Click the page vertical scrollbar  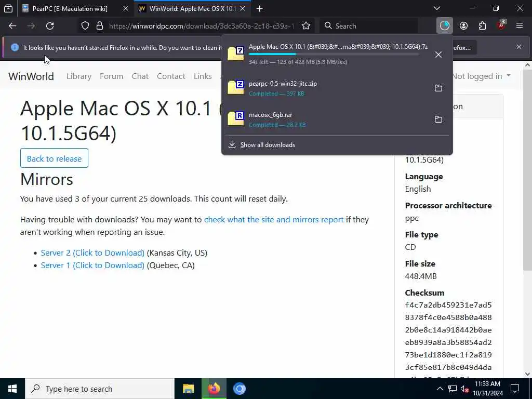point(527,170)
